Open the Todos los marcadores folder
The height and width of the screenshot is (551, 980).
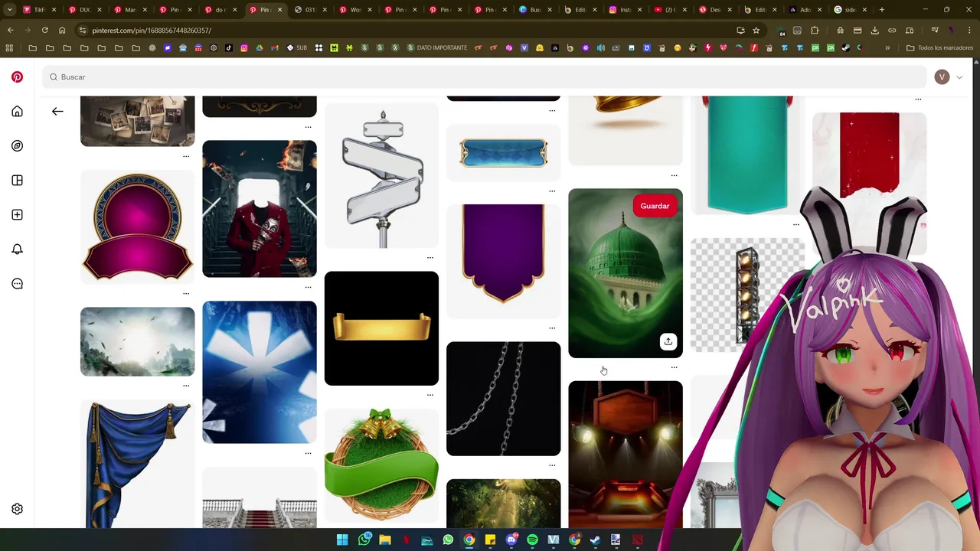[939, 47]
